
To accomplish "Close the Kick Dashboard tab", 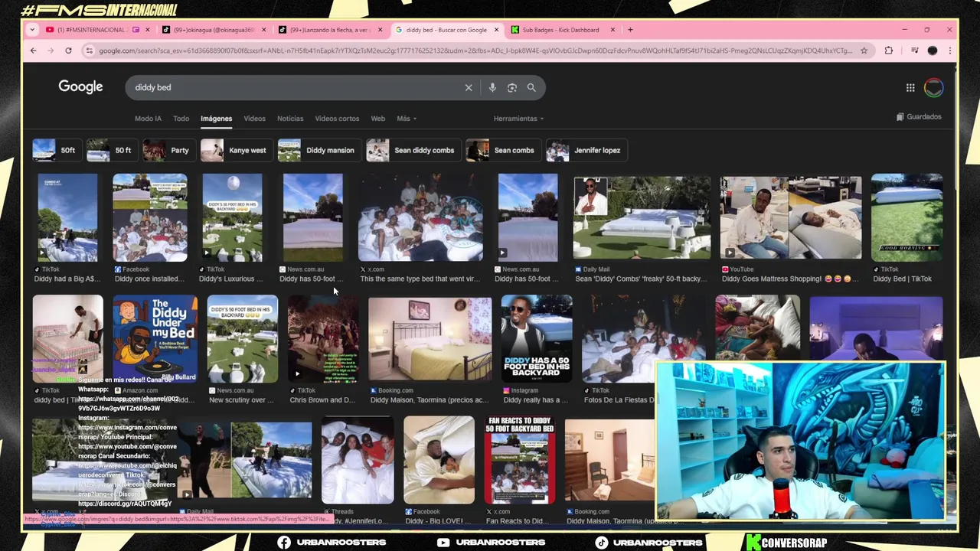I will [x=612, y=30].
